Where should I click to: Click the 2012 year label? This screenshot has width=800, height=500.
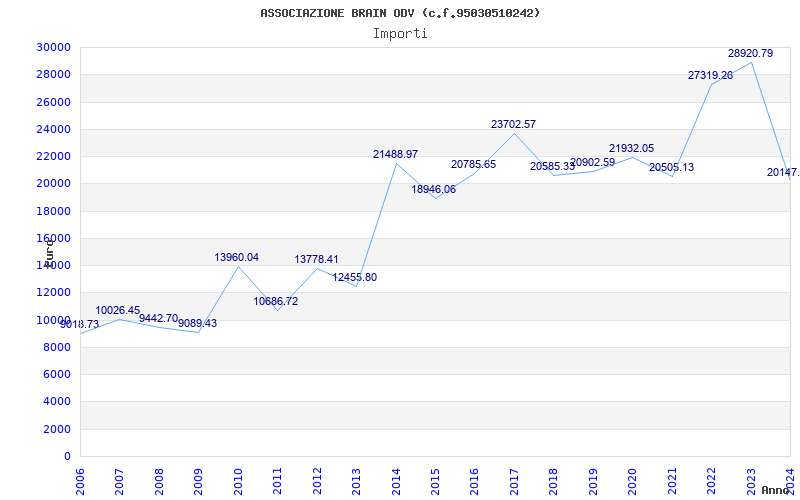tap(317, 480)
